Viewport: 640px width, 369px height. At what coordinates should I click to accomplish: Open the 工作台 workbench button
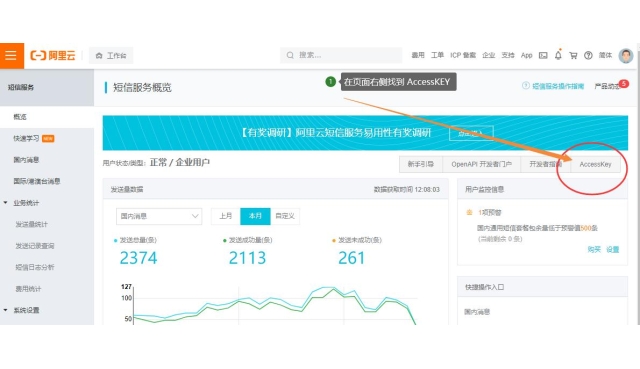click(111, 56)
